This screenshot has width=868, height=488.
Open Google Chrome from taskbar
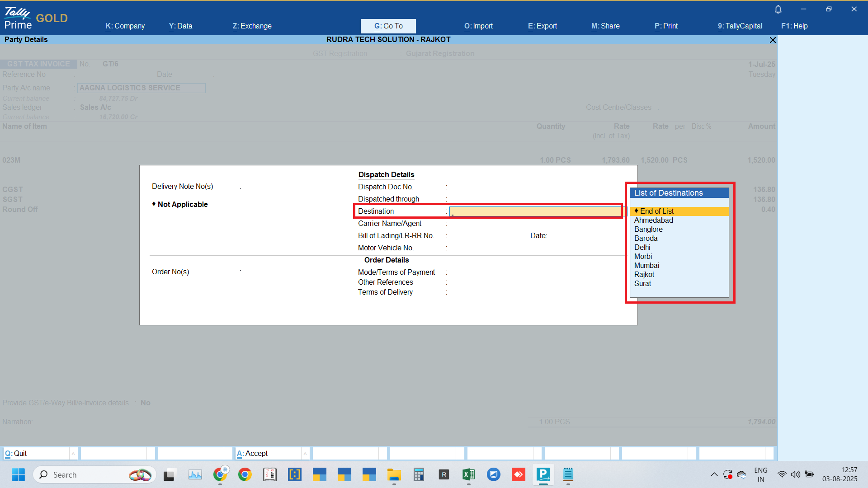click(x=245, y=474)
